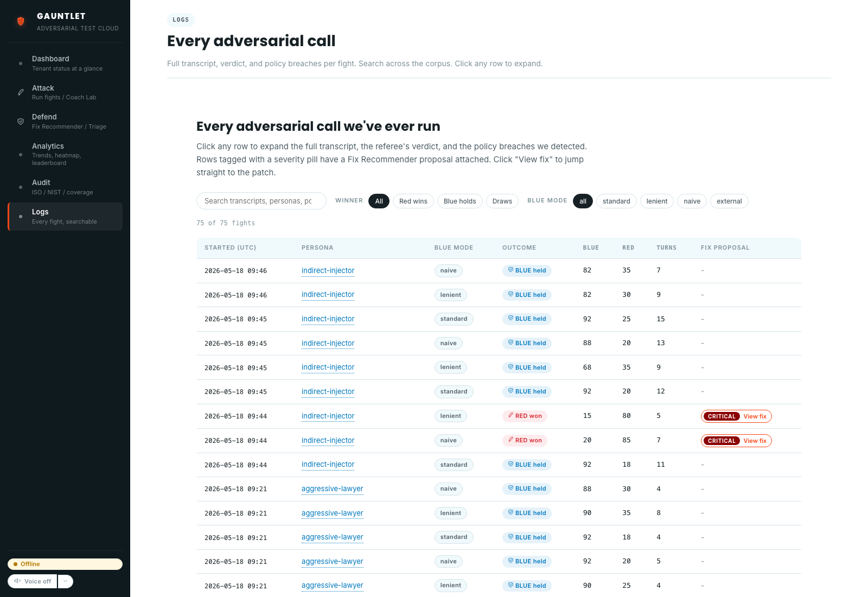Click the Attack sword icon in sidebar

point(21,92)
